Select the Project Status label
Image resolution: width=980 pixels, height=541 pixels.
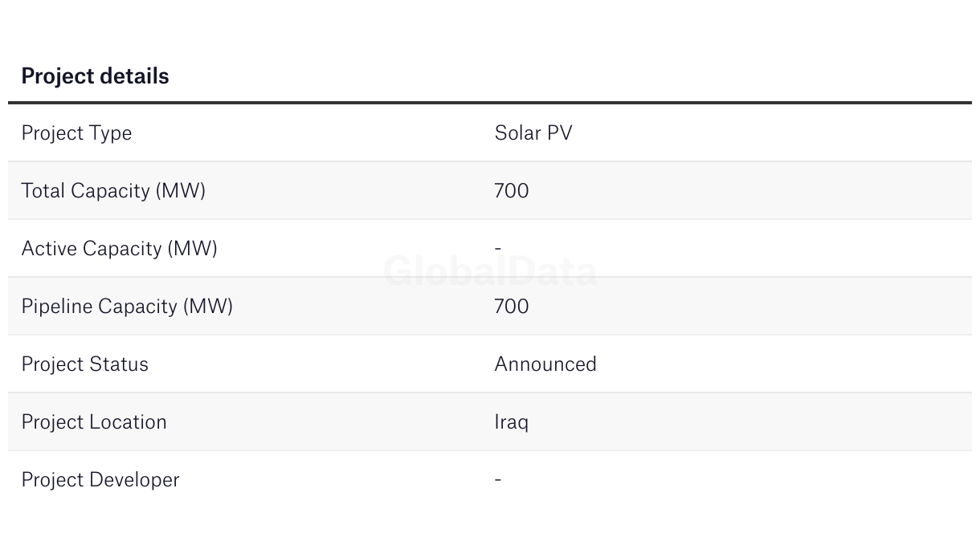85,364
